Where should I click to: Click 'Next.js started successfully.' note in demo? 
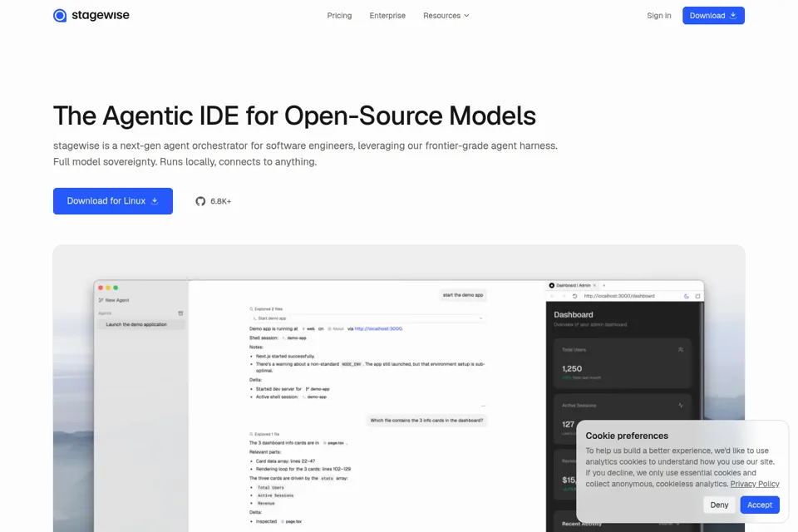coord(285,357)
